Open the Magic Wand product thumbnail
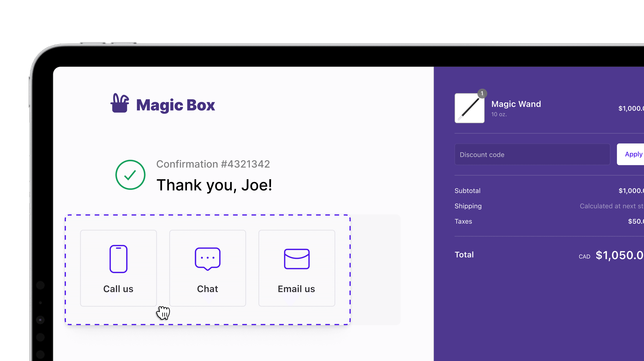 pyautogui.click(x=469, y=108)
